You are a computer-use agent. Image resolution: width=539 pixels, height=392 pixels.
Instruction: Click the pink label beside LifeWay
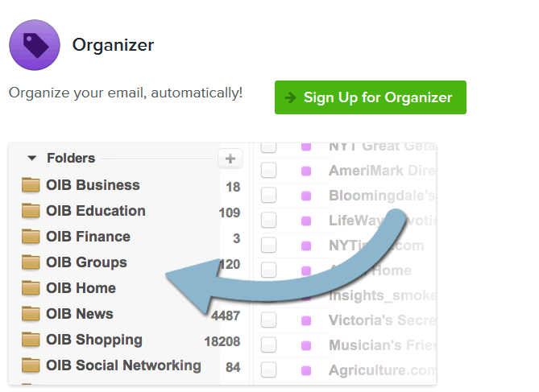[x=306, y=221]
